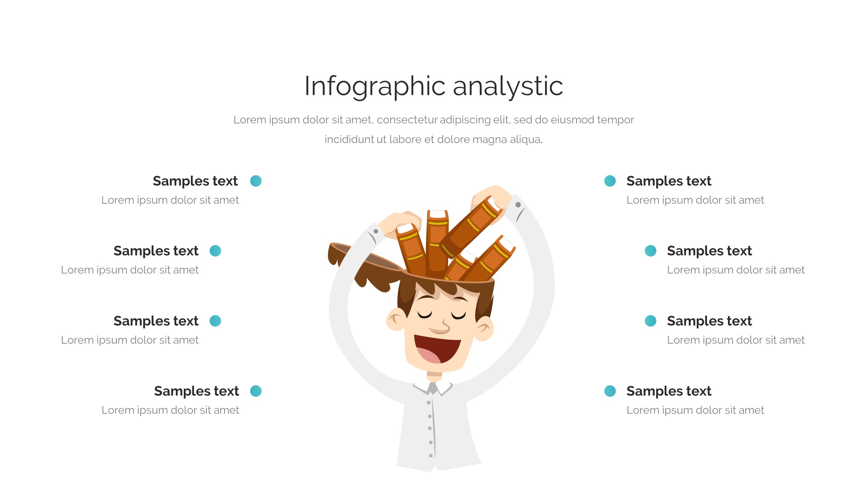Select the teal dot next to the second left heading
The height and width of the screenshot is (488, 868).
[215, 251]
